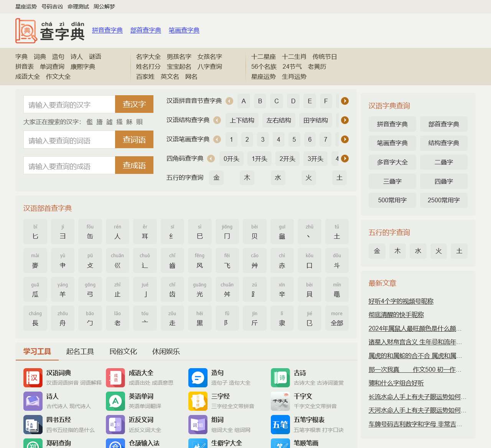Open the 三字经 yellow icon
Image resolution: width=491 pixels, height=448 pixels.
pyautogui.click(x=198, y=401)
